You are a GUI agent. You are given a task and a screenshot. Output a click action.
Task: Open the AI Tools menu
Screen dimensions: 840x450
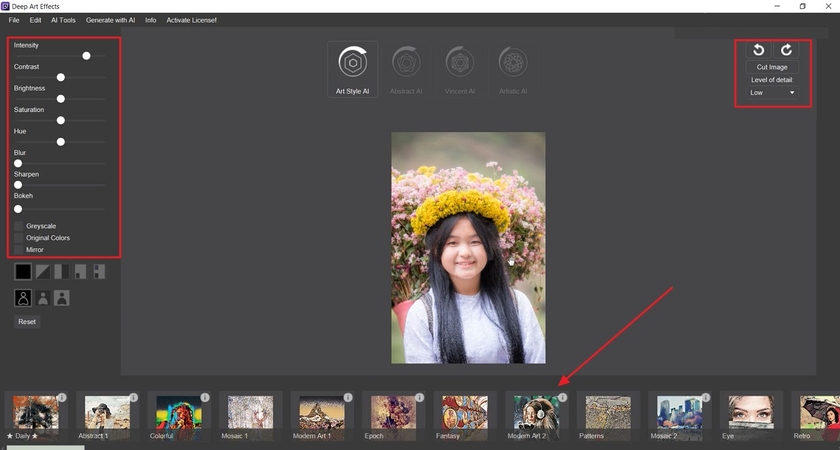[63, 20]
